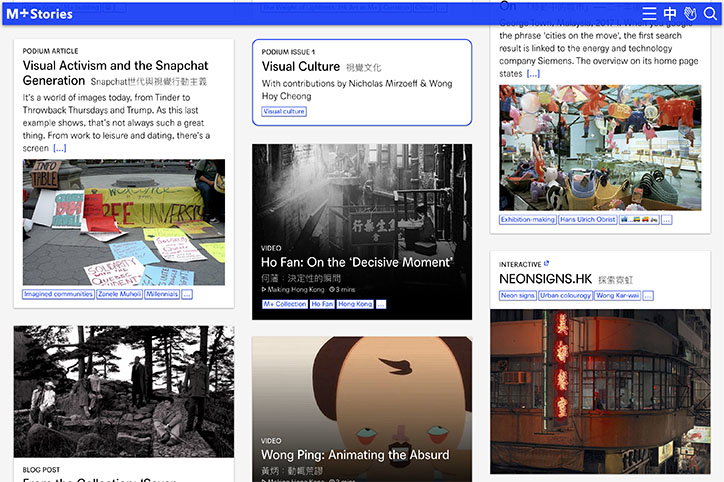Show more tags on NEONSIGNS.HK card
This screenshot has height=482, width=724.
(648, 295)
